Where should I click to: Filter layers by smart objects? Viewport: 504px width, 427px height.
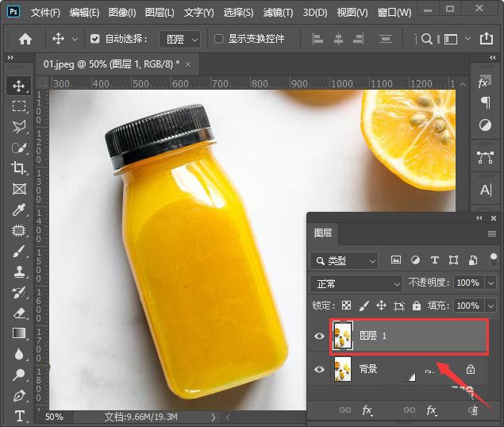pyautogui.click(x=473, y=260)
